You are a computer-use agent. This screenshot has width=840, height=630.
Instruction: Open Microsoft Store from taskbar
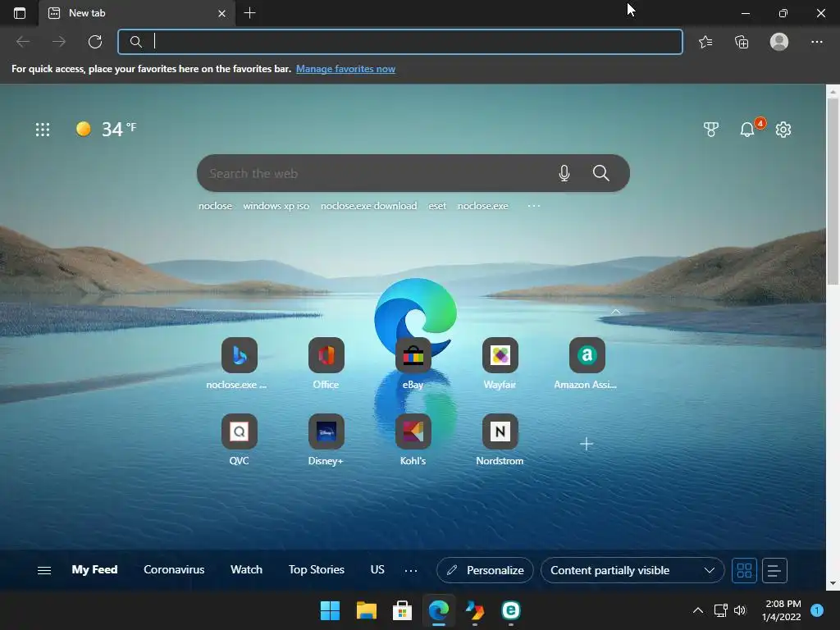point(402,610)
